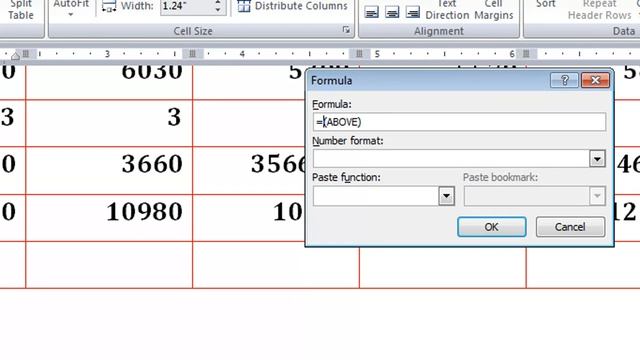The height and width of the screenshot is (360, 640).
Task: Select align bottom center icon
Action: [392, 13]
